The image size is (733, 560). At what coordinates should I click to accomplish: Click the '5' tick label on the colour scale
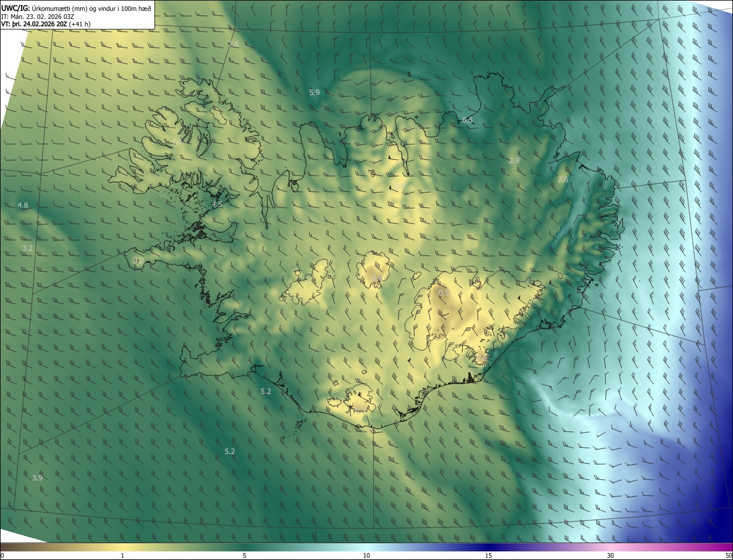click(x=245, y=556)
